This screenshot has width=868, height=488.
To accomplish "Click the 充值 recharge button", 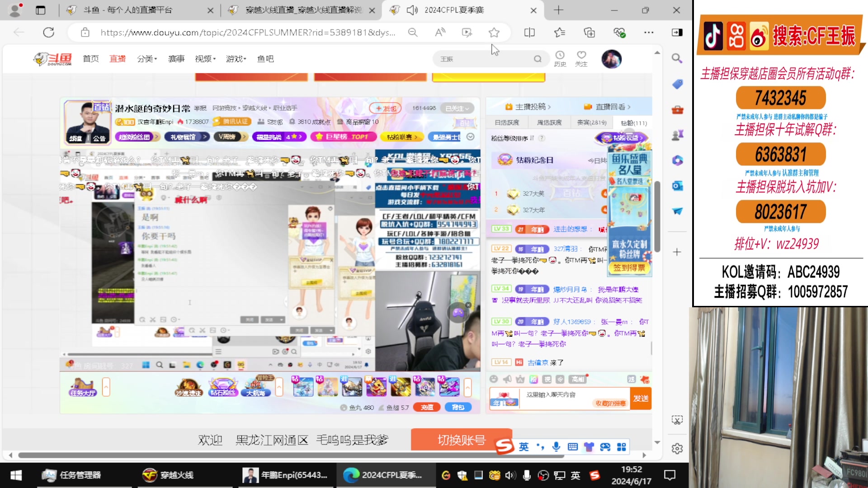I will pyautogui.click(x=427, y=407).
